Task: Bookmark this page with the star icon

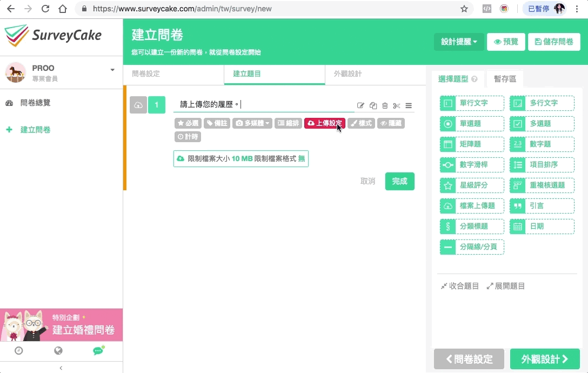Action: point(464,9)
